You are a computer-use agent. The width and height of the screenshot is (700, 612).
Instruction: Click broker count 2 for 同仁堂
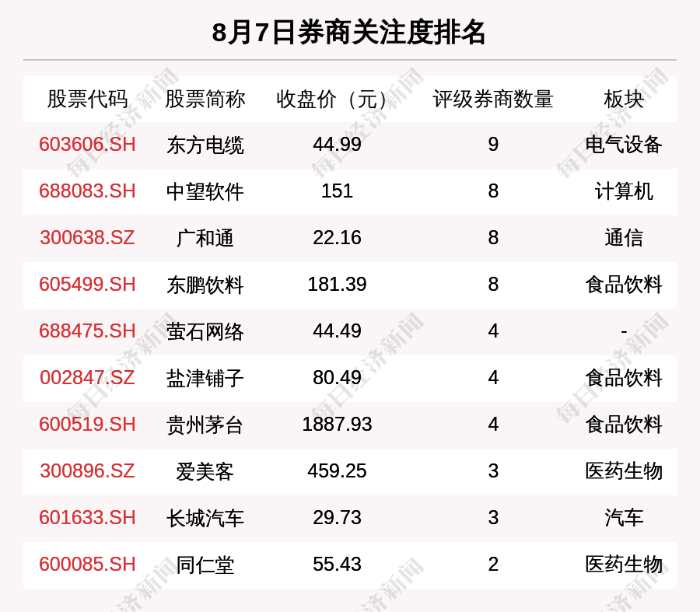click(493, 565)
